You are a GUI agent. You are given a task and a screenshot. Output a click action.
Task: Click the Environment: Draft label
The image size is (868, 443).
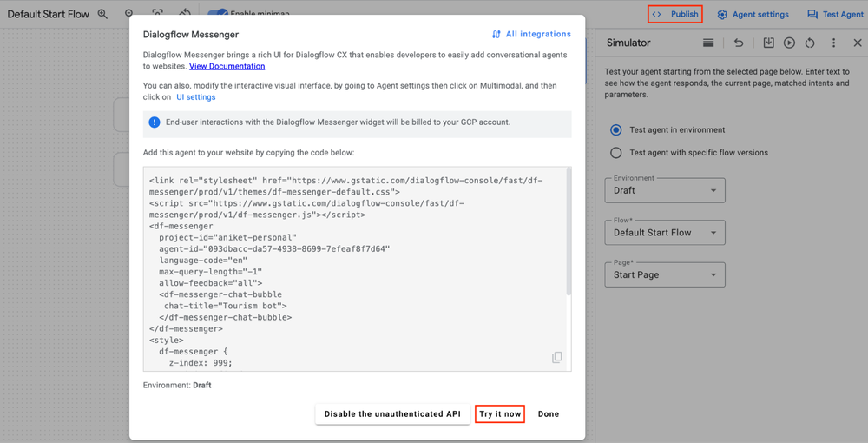[x=177, y=385]
